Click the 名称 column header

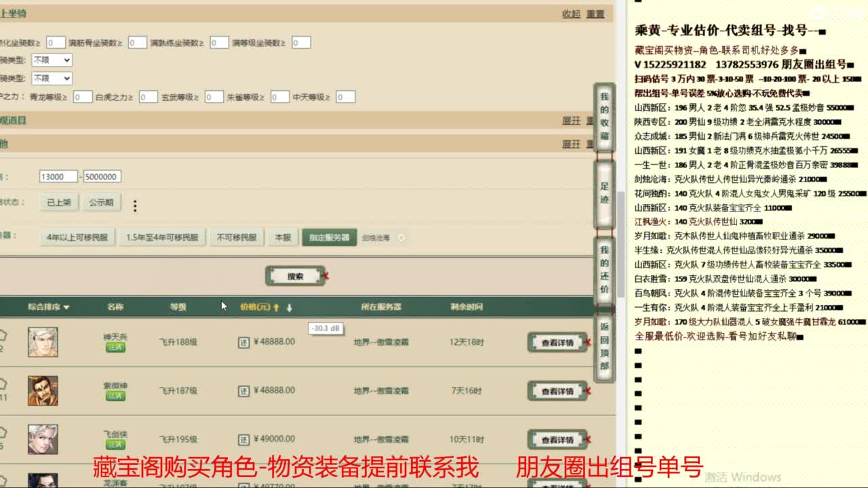(x=115, y=307)
